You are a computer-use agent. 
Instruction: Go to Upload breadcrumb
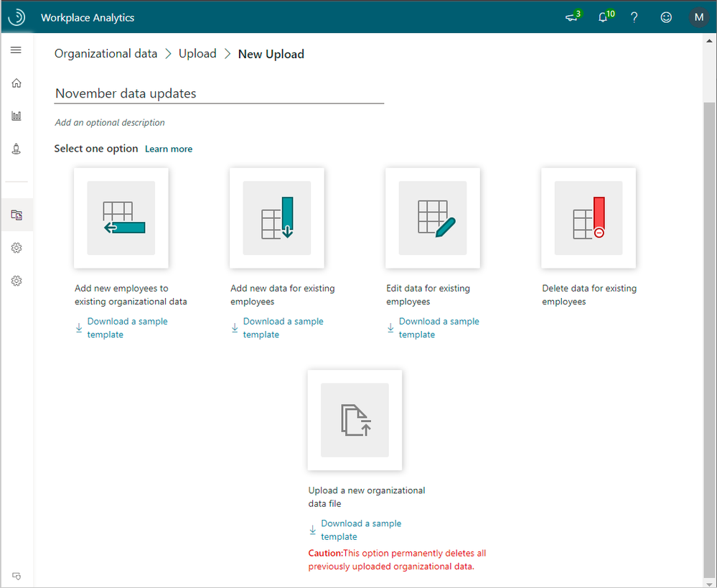pyautogui.click(x=197, y=54)
